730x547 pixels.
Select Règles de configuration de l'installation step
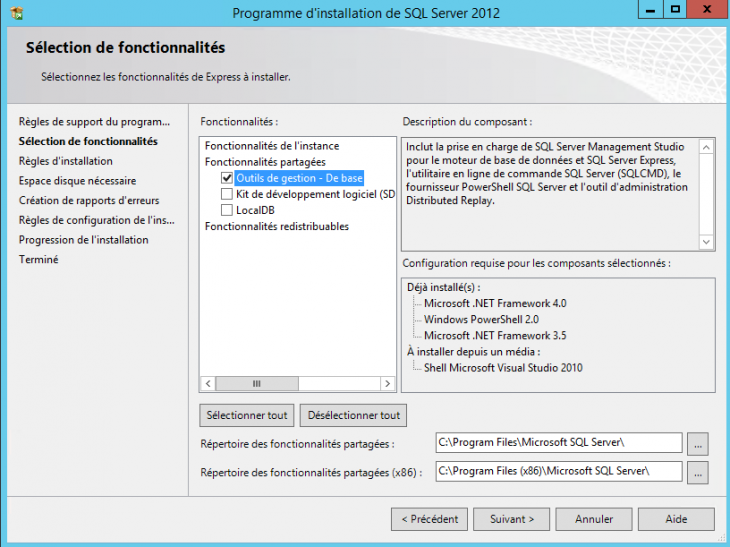tap(96, 220)
